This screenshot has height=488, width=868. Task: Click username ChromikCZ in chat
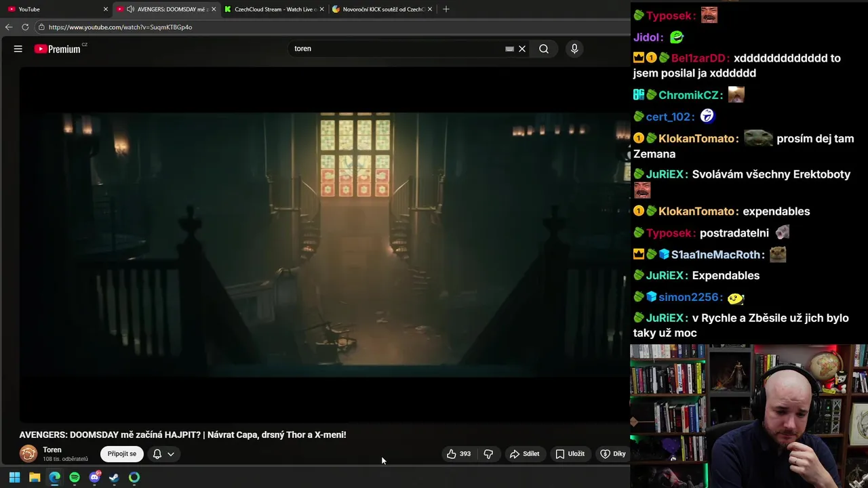click(688, 96)
